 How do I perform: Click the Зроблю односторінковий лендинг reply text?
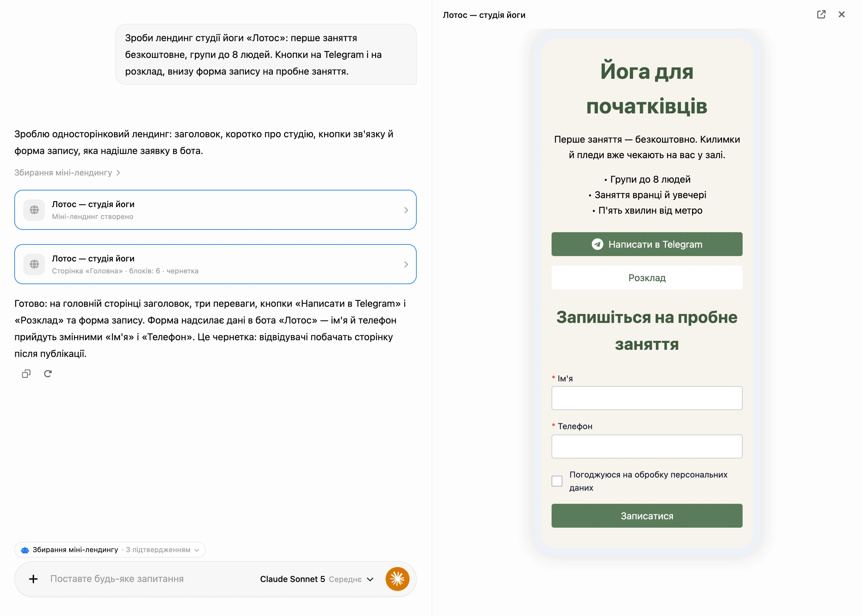(204, 142)
